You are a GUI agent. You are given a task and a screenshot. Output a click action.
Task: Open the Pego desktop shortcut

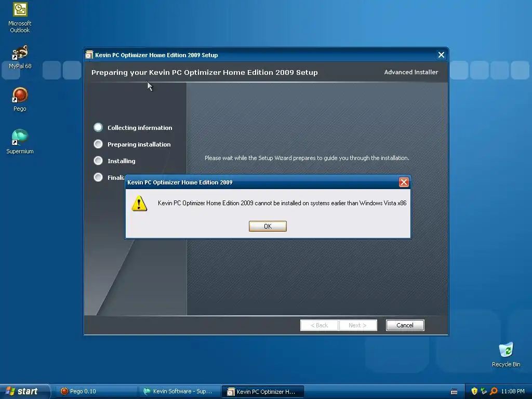point(20,99)
